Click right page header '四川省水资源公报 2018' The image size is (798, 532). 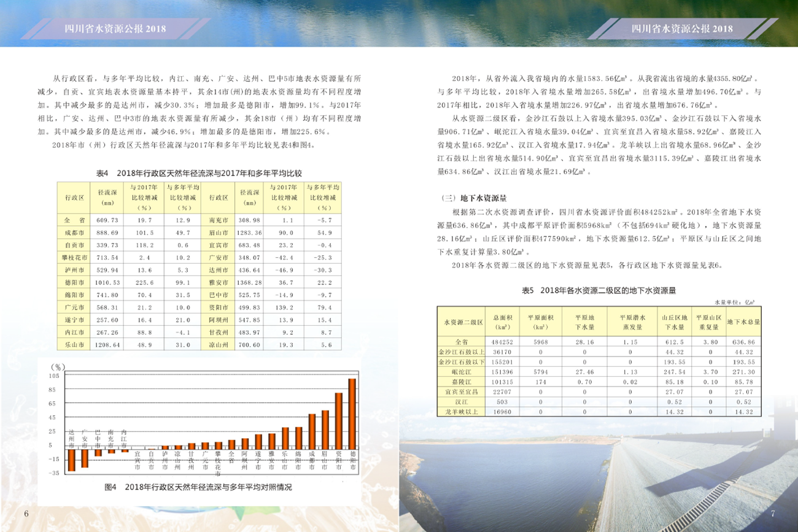(x=682, y=28)
